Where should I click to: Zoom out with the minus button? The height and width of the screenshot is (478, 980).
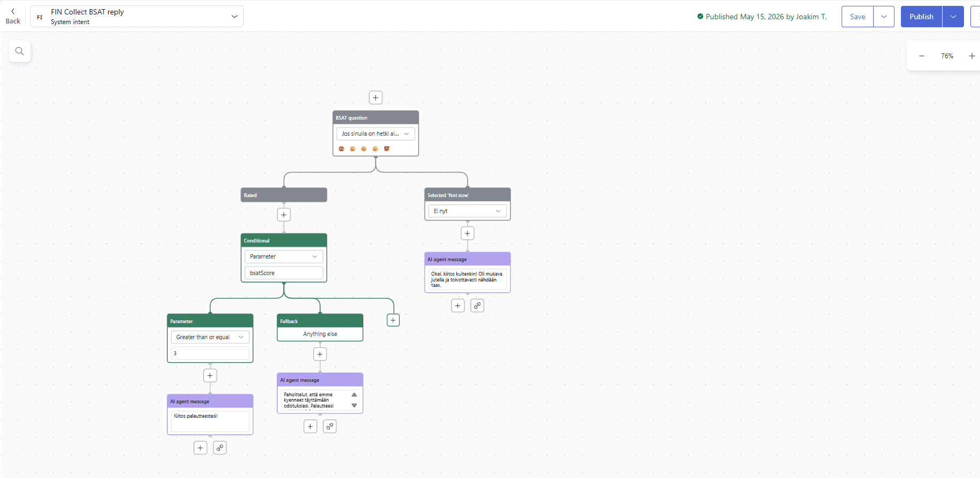(922, 56)
